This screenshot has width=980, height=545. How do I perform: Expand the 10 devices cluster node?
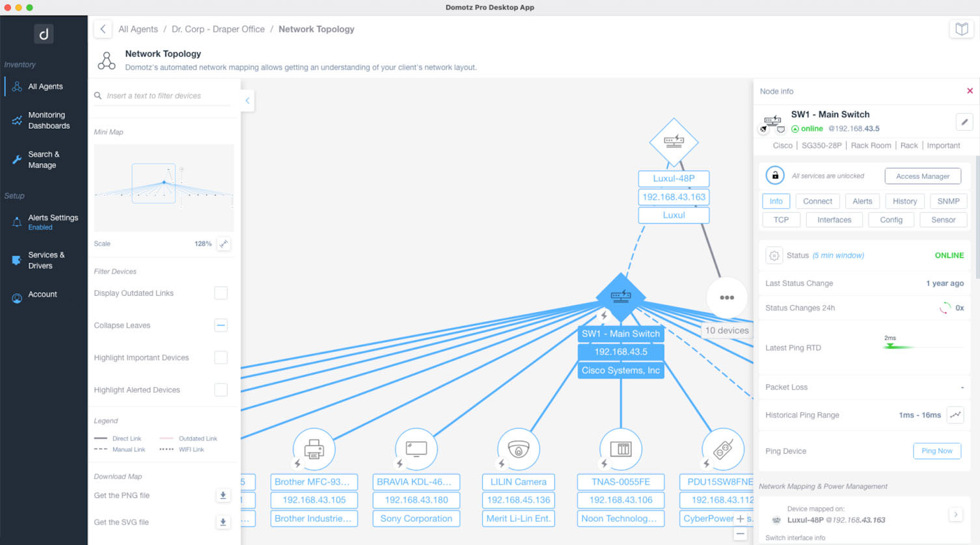(726, 297)
